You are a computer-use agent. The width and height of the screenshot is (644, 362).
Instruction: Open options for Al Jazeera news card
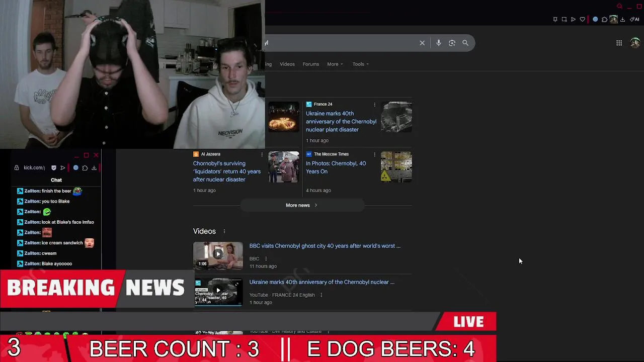[x=262, y=154]
